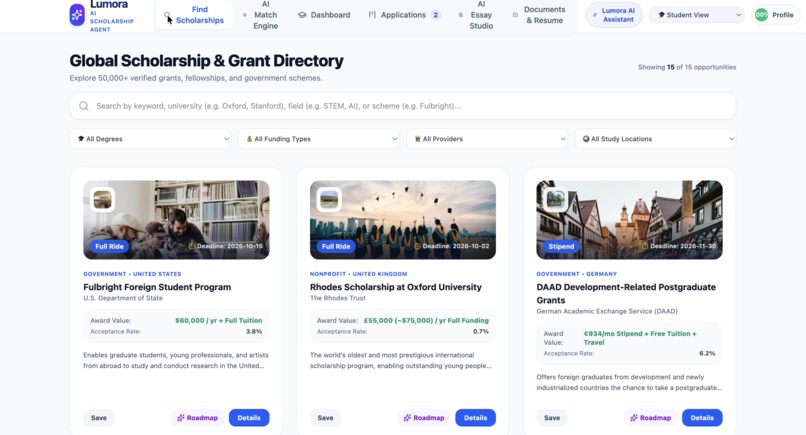
Task: Click the clock icon beside DAAD deadline
Action: tap(645, 246)
